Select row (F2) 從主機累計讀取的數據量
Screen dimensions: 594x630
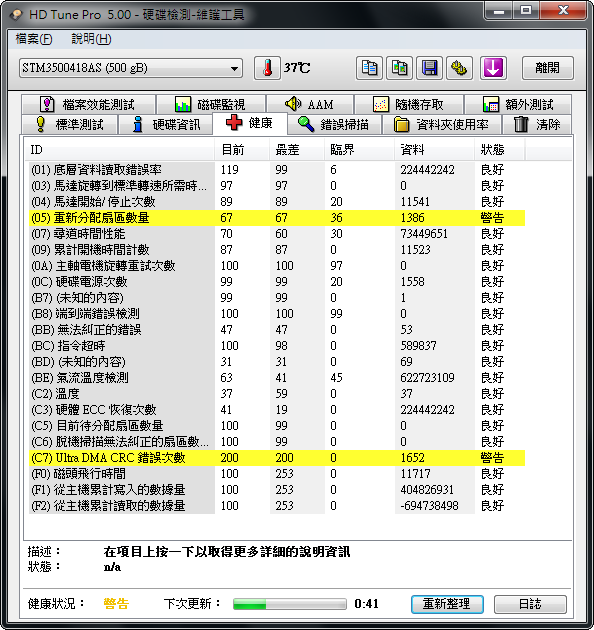point(277,506)
